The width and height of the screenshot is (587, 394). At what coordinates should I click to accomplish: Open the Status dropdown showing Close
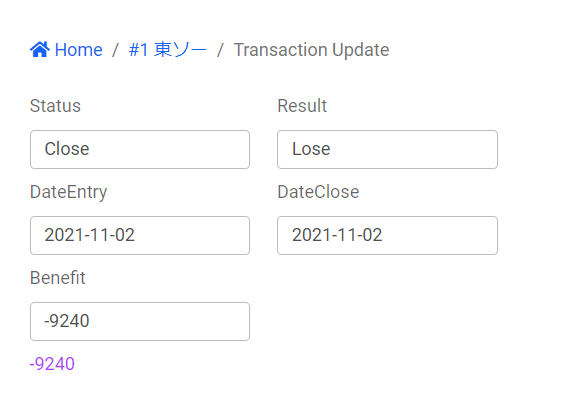pos(140,149)
